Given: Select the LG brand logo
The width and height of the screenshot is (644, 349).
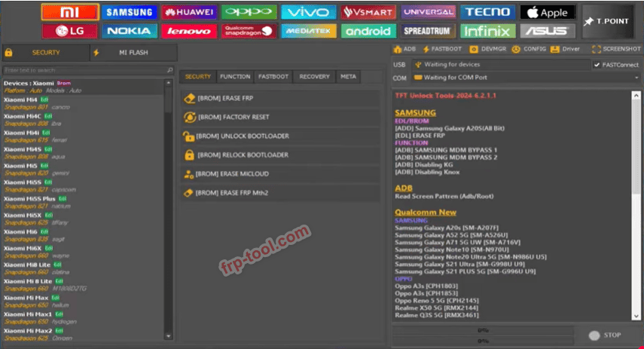Looking at the screenshot, I should click(70, 31).
